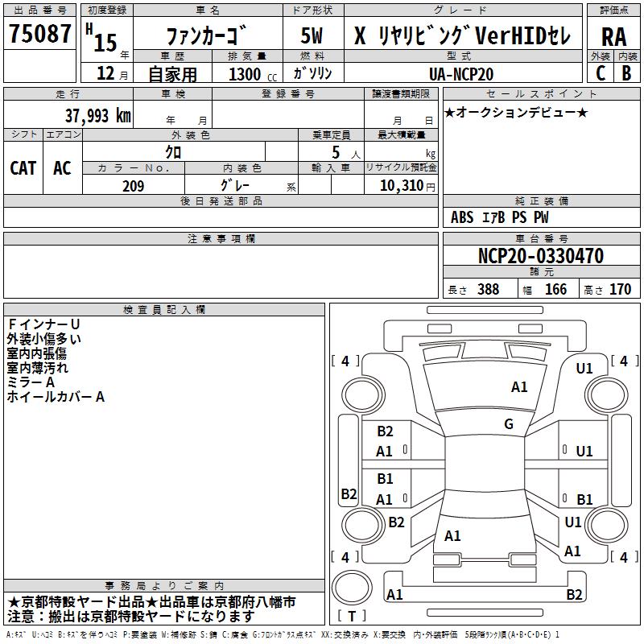Click the spare tire circle icon
This screenshot has width=644, height=644.
(x=352, y=588)
